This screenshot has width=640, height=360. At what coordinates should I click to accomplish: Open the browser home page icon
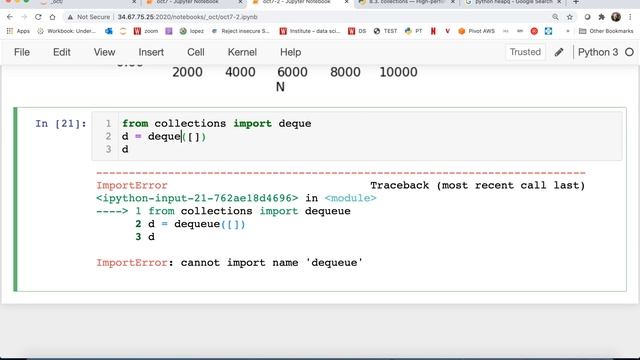pyautogui.click(x=52, y=17)
